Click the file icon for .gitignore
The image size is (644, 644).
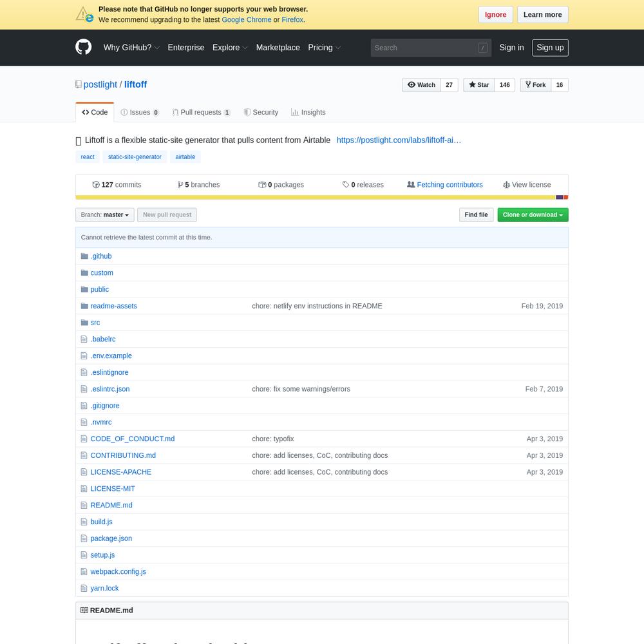pyautogui.click(x=84, y=406)
